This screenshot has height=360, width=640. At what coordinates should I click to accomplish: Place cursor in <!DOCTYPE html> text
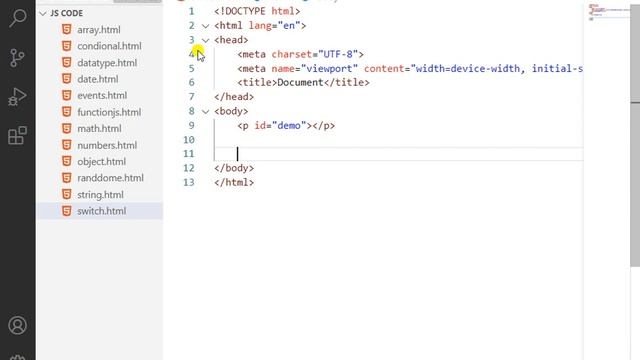coord(257,11)
